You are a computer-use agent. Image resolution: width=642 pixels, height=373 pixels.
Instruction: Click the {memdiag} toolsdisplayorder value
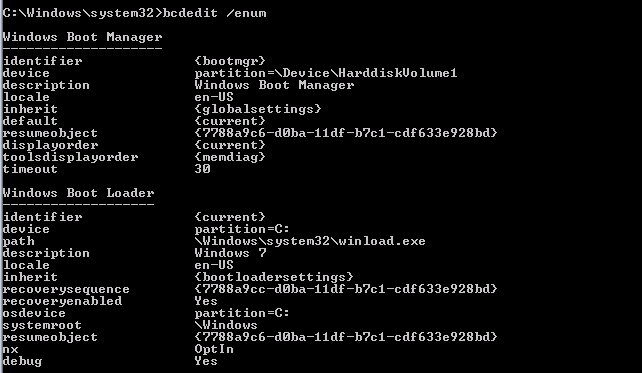pos(230,157)
